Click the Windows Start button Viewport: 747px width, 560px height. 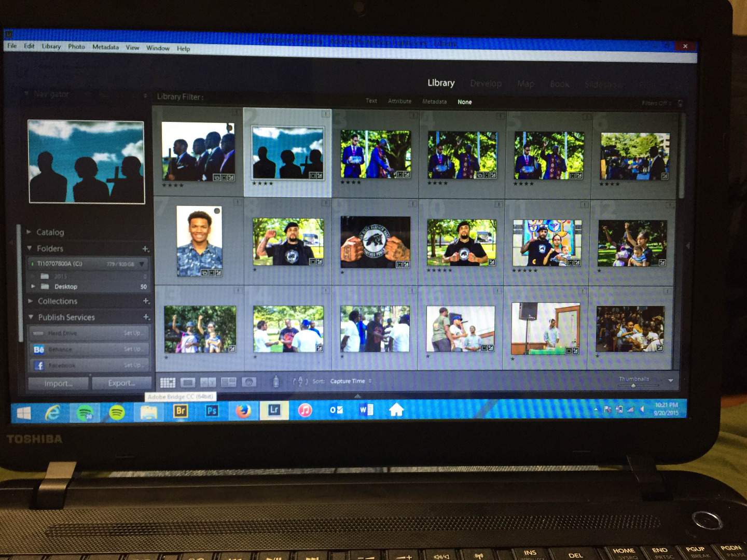click(24, 413)
